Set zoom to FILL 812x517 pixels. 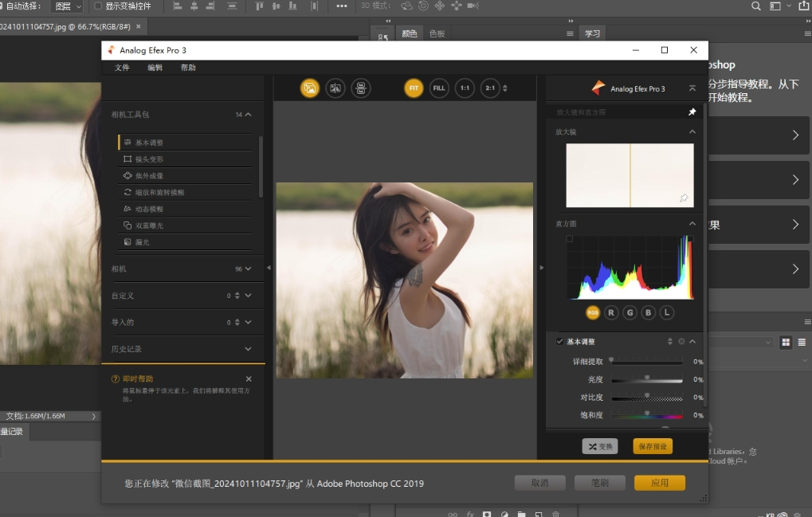pyautogui.click(x=439, y=88)
